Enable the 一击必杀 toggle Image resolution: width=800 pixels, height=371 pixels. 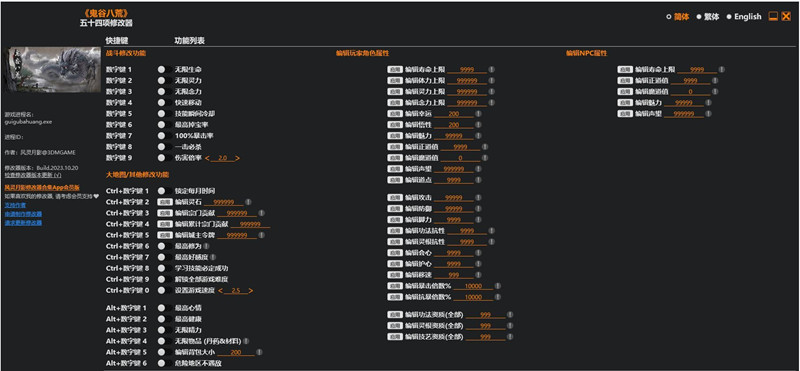[x=164, y=147]
